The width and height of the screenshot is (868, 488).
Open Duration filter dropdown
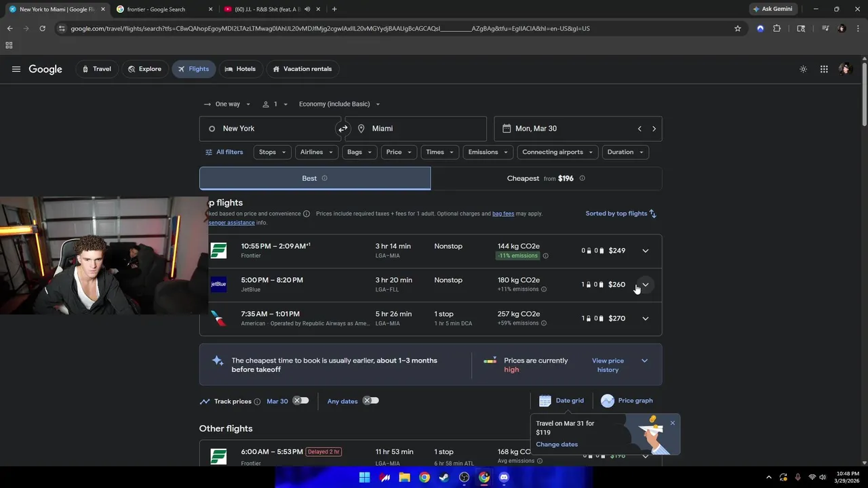[625, 152]
